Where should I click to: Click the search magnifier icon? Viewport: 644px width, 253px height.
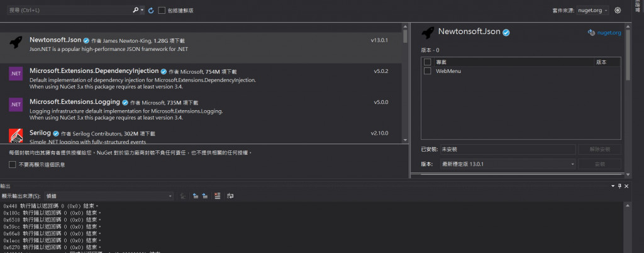[x=136, y=10]
